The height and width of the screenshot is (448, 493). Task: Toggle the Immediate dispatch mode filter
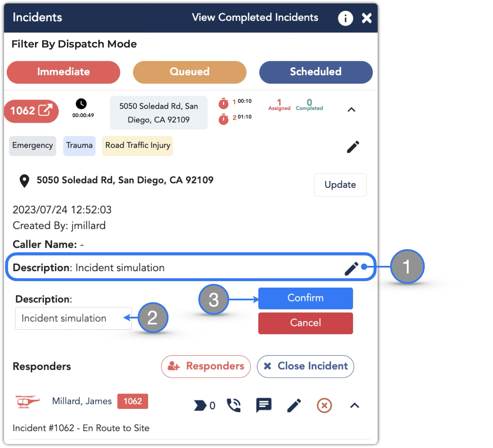click(x=63, y=72)
